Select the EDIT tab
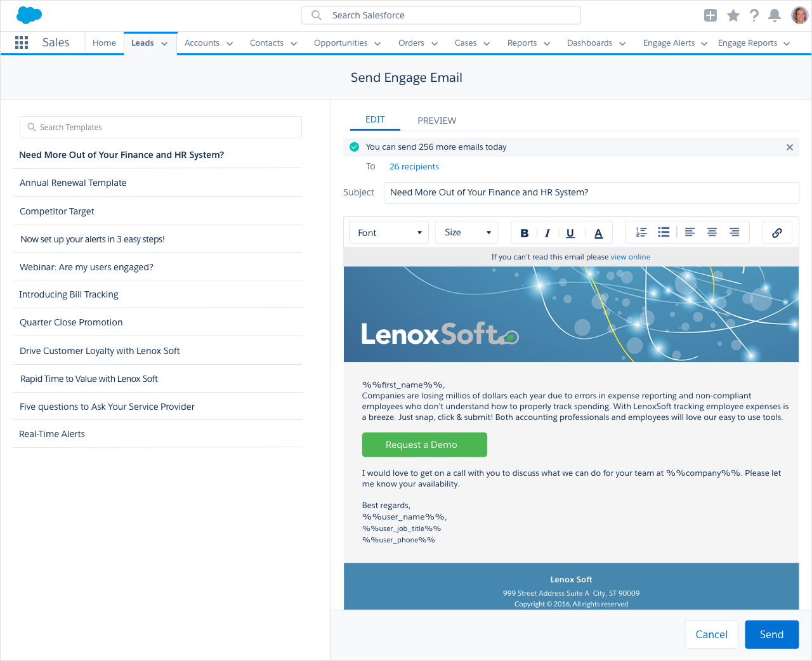 coord(375,119)
